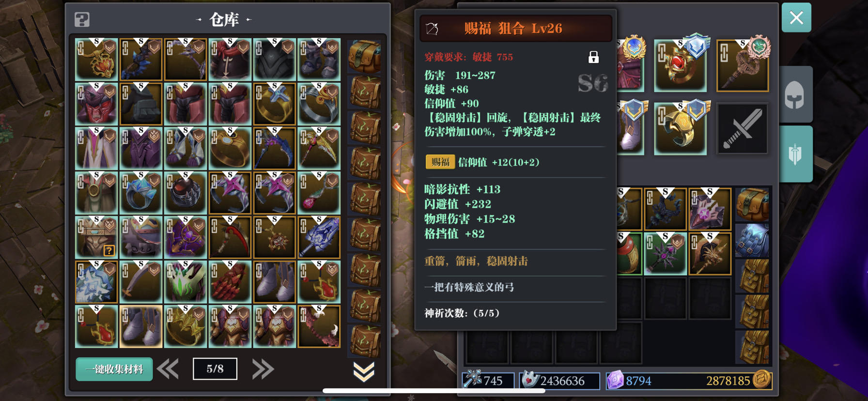
Task: Select the blue crystal great sword item
Action: click(319, 237)
